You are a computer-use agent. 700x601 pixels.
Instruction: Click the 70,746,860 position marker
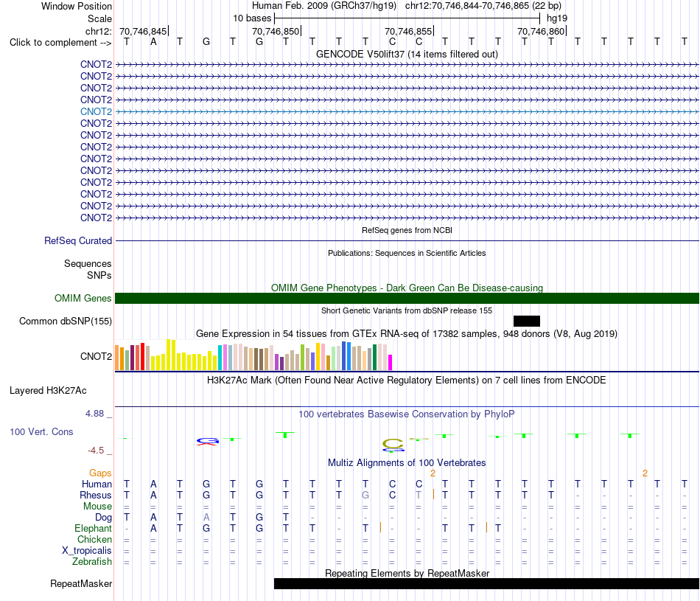pos(541,31)
